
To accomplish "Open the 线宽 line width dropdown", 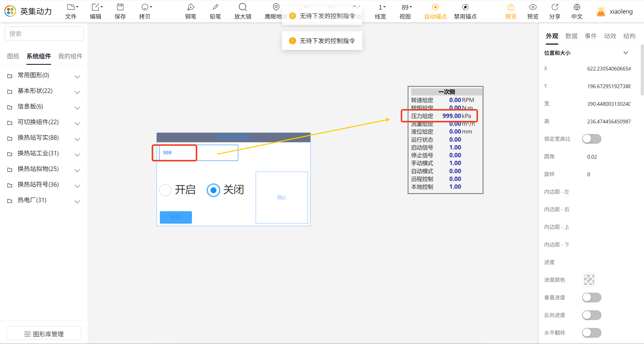I will click(382, 7).
